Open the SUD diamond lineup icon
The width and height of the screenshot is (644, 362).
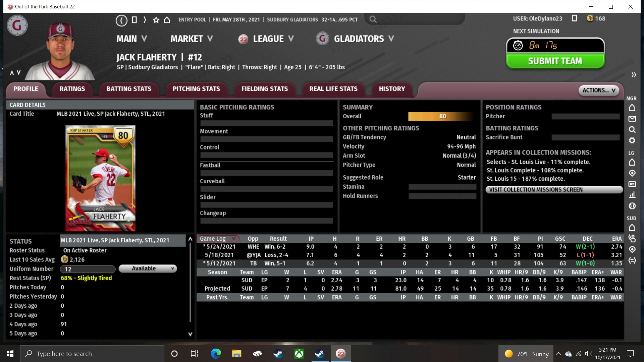632,249
